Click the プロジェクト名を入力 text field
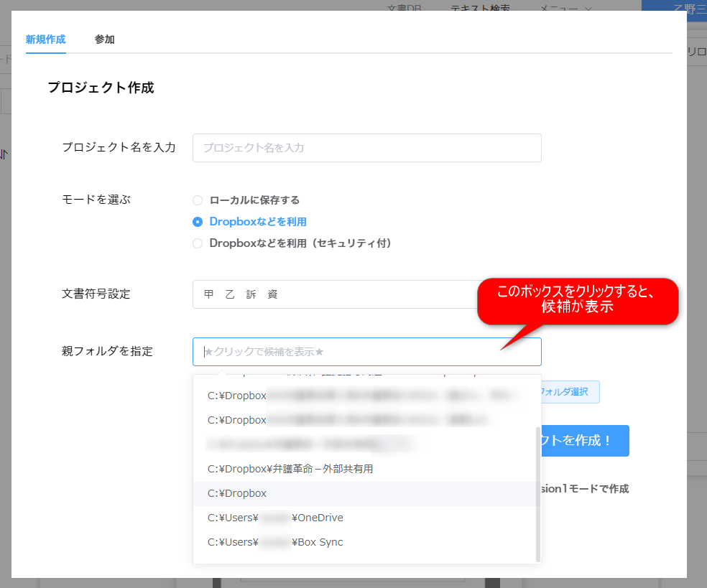The width and height of the screenshot is (707, 588). coord(366,148)
